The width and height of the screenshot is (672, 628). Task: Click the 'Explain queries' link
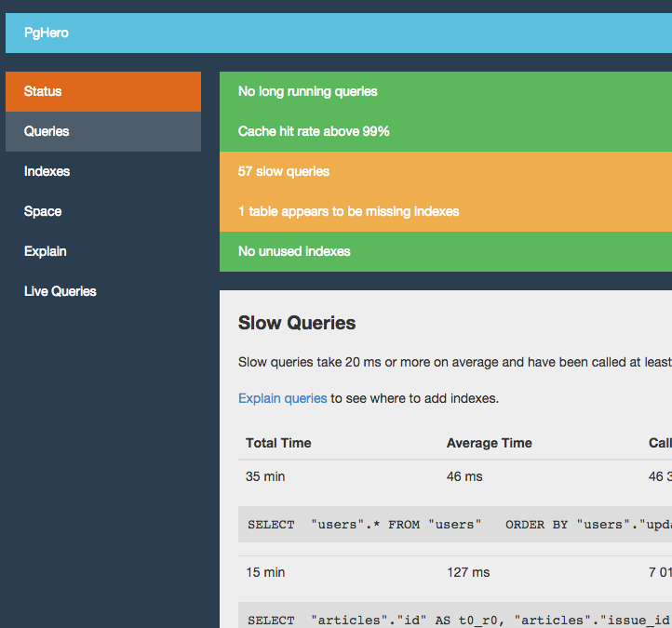[282, 398]
